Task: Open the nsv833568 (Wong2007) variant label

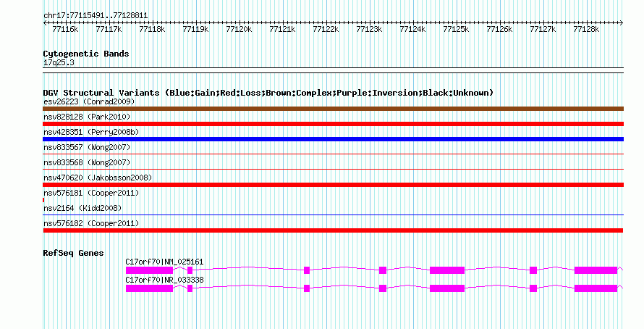Action: tap(87, 162)
